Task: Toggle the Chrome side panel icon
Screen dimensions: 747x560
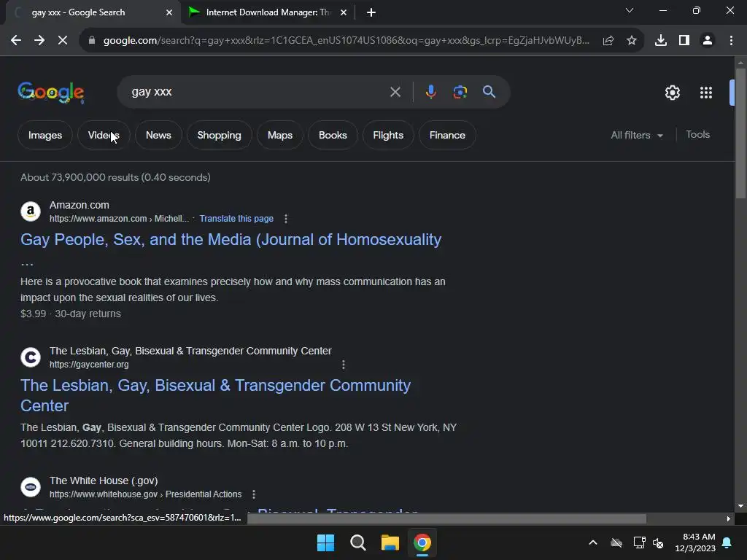Action: pyautogui.click(x=684, y=41)
